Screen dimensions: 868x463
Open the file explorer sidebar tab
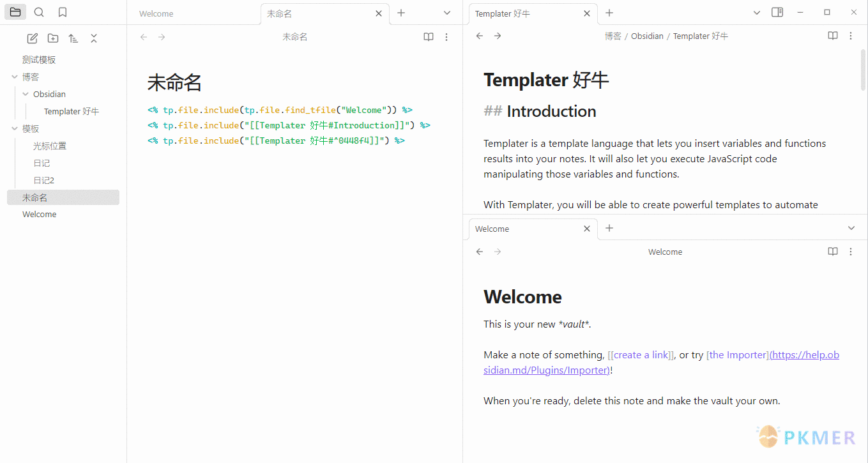pyautogui.click(x=15, y=12)
